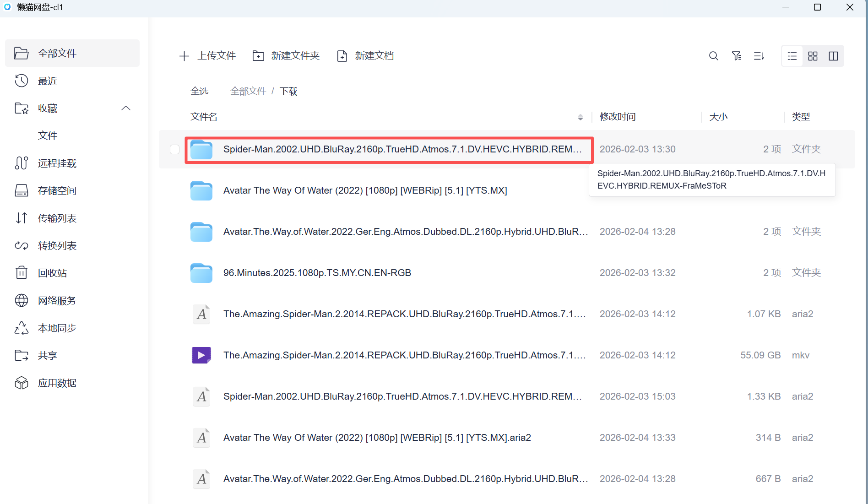
Task: Check the box for Spider-Man.2002 folder
Action: (174, 149)
